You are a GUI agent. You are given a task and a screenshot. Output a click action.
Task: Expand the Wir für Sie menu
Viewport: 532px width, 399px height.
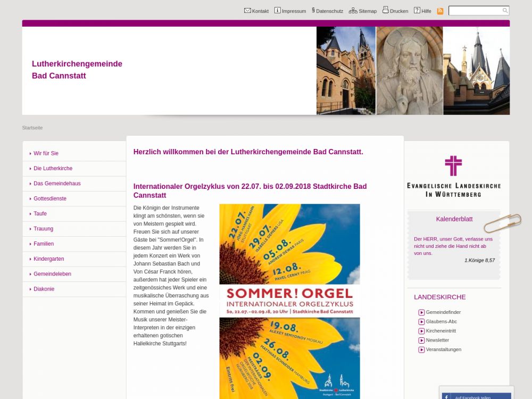46,153
